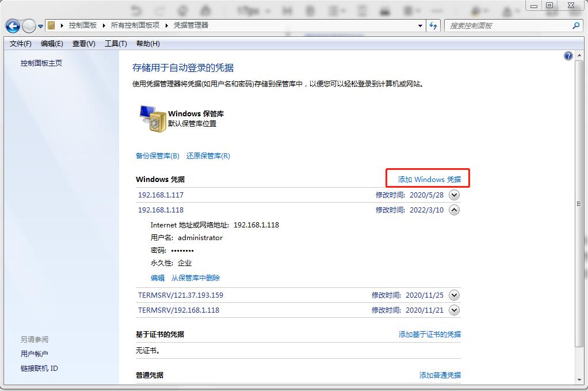Click the control panel icon in address bar
This screenshot has width=588, height=391.
(51, 25)
